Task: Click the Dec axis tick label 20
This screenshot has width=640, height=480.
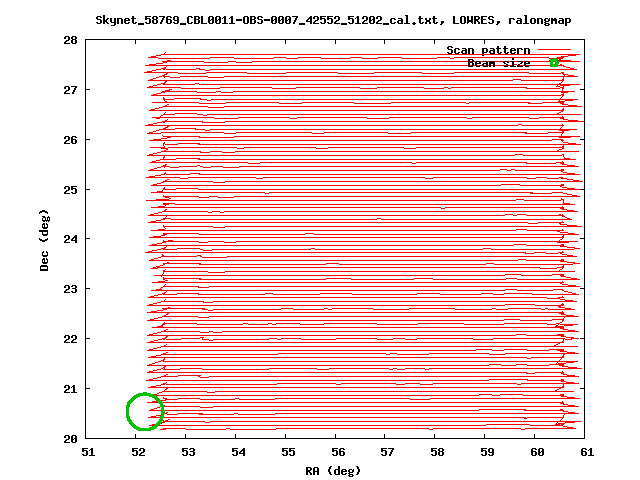Action: coord(70,439)
